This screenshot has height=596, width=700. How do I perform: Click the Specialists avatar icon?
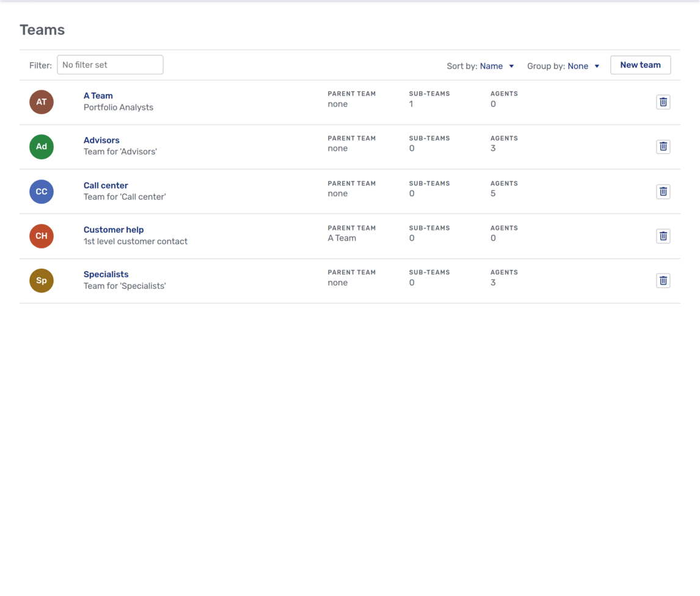(x=41, y=280)
